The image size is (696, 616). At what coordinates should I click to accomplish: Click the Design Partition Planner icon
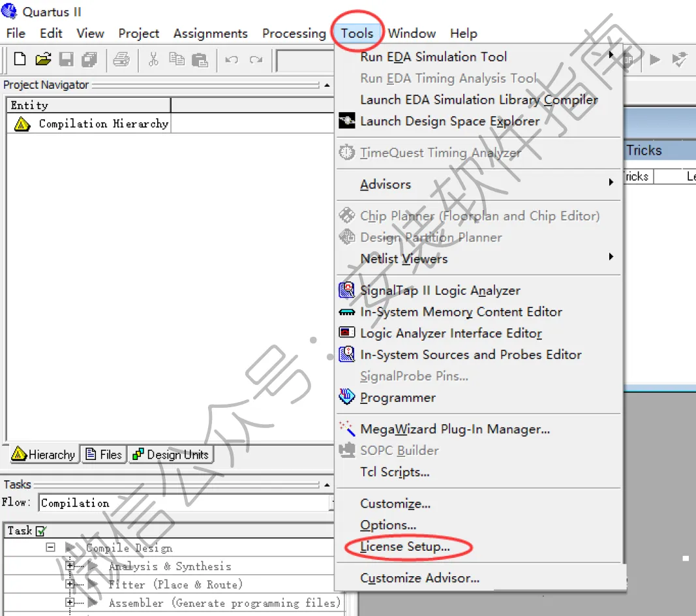click(346, 236)
